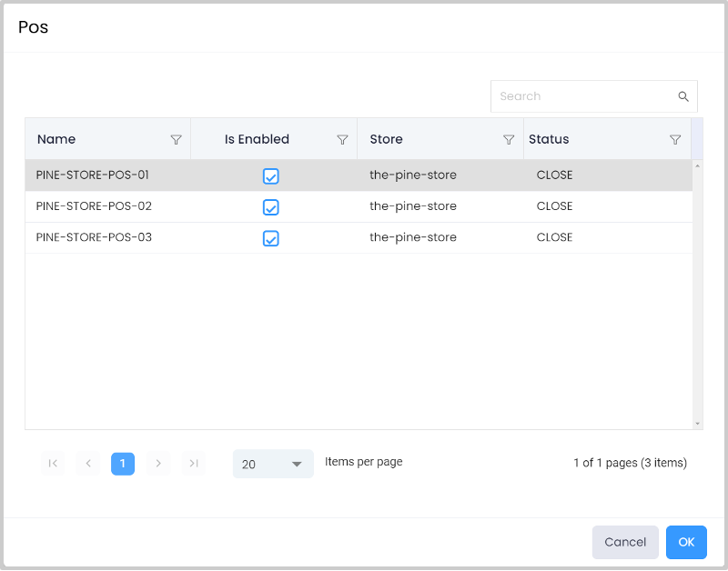
Task: Go to next page arrow
Action: (x=158, y=464)
